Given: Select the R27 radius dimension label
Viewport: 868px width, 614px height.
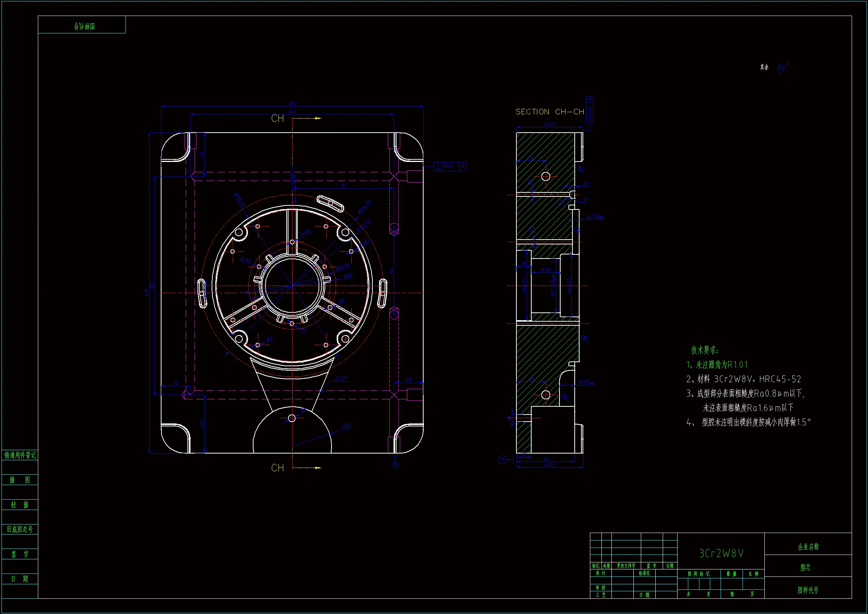Looking at the screenshot, I should click(347, 426).
